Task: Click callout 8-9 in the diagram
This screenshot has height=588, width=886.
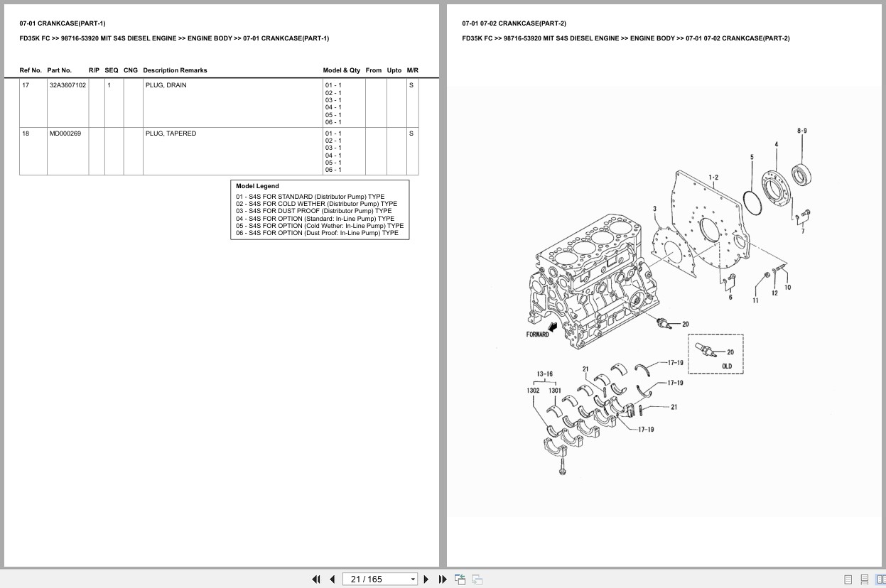Action: [802, 131]
